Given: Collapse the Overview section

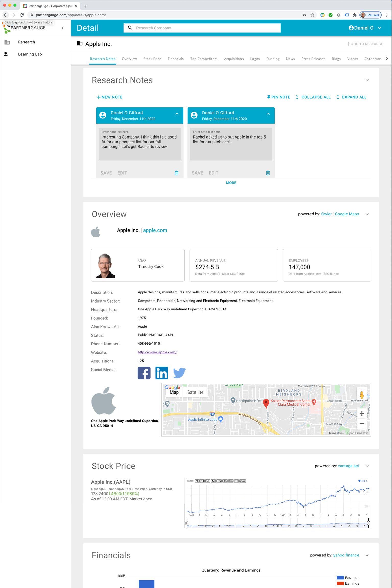Looking at the screenshot, I should pos(367,214).
